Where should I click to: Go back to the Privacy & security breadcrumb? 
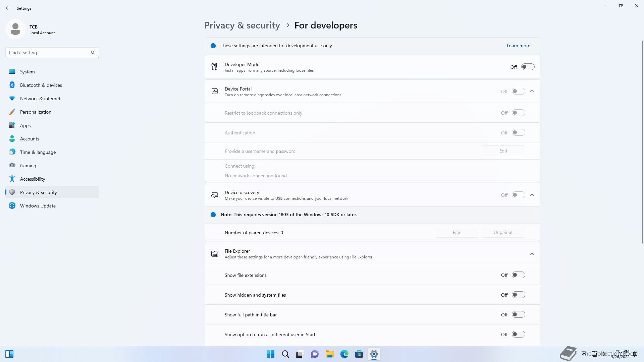pyautogui.click(x=242, y=25)
